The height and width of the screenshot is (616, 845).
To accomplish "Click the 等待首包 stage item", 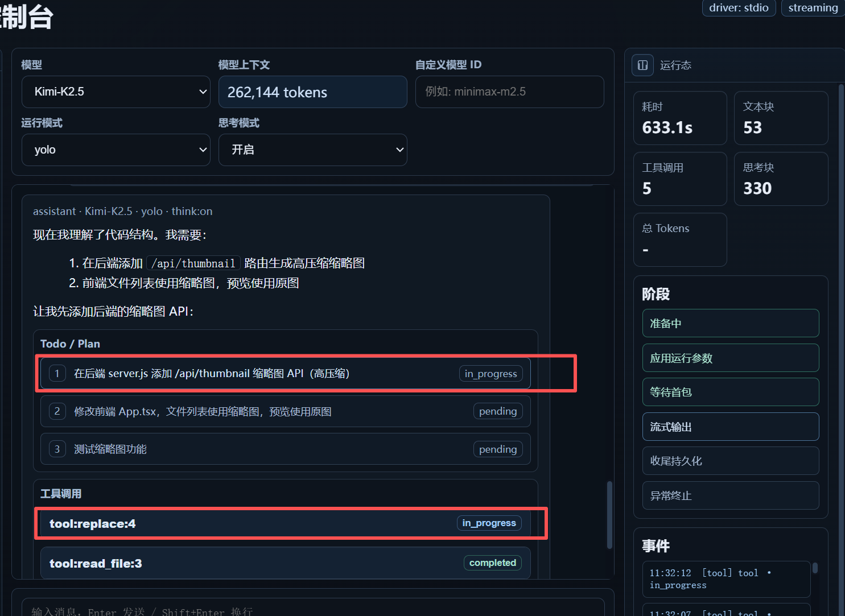I will 730,392.
